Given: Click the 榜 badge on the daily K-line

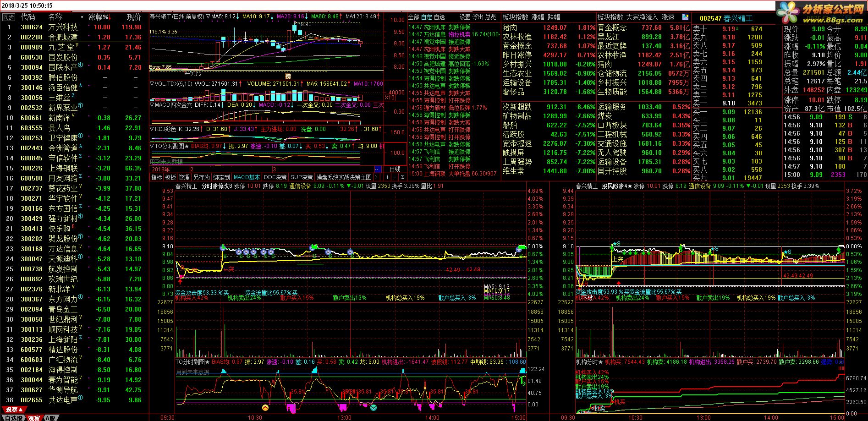Looking at the screenshot, I should (288, 76).
